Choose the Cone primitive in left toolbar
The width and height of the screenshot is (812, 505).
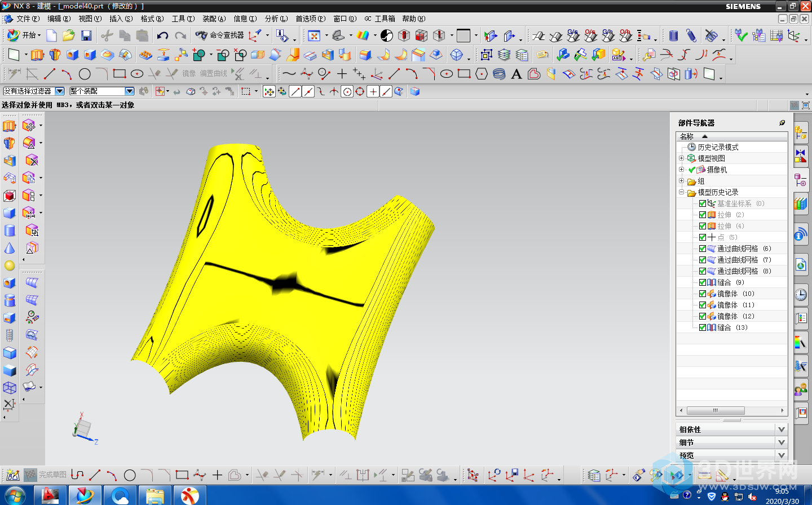coord(10,248)
